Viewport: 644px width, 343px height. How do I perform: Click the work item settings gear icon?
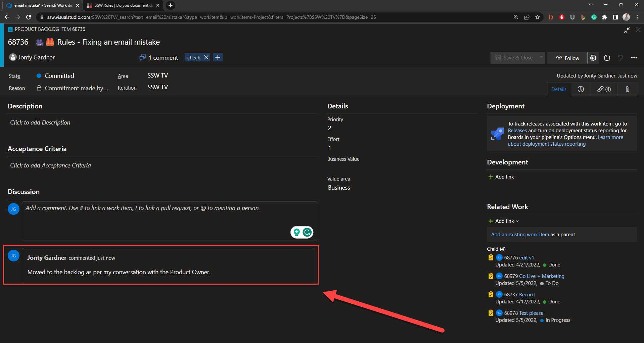(593, 58)
